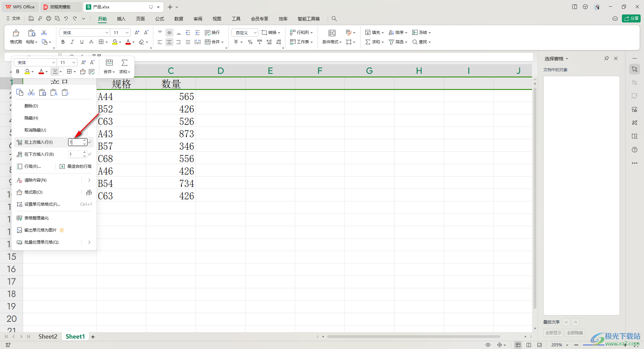The width and height of the screenshot is (644, 349).
Task: Click the 输出单元格为图片 menu icon
Action: (x=19, y=230)
